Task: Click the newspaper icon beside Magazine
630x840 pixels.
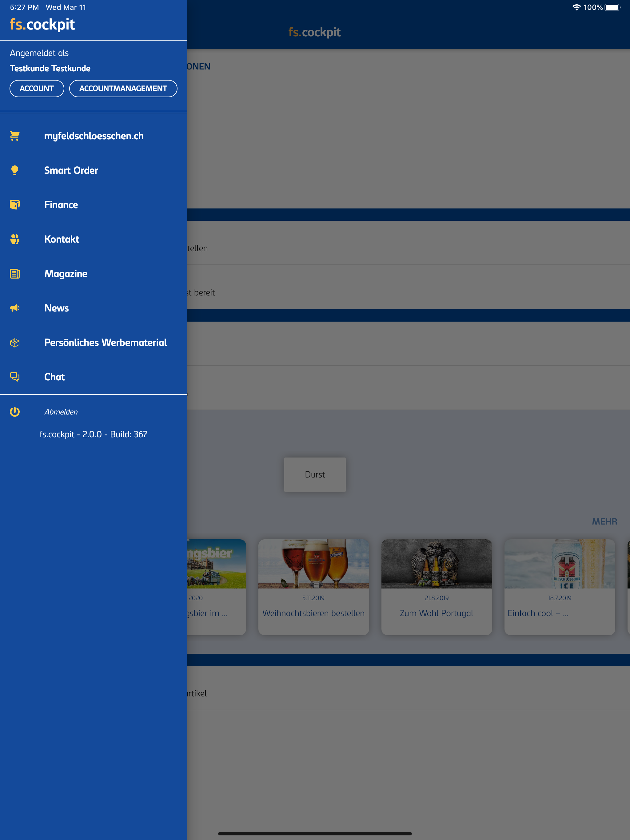Action: (15, 273)
